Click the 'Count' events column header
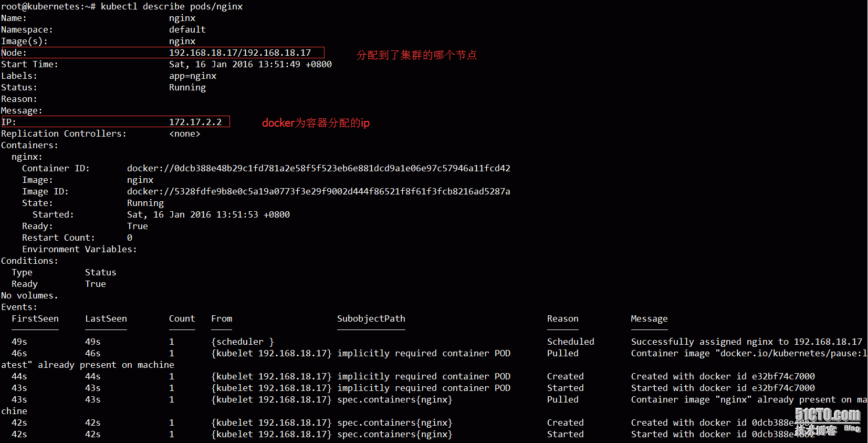Viewport: 868px width, 443px height. (182, 319)
